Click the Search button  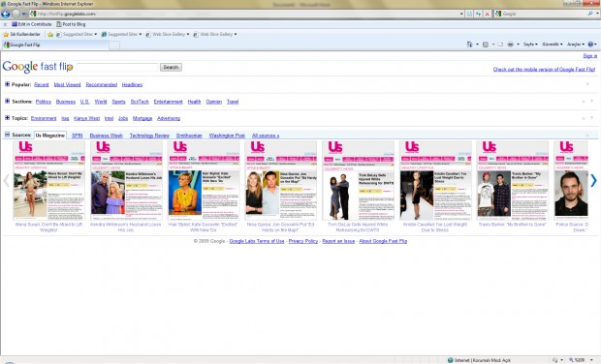click(x=171, y=68)
